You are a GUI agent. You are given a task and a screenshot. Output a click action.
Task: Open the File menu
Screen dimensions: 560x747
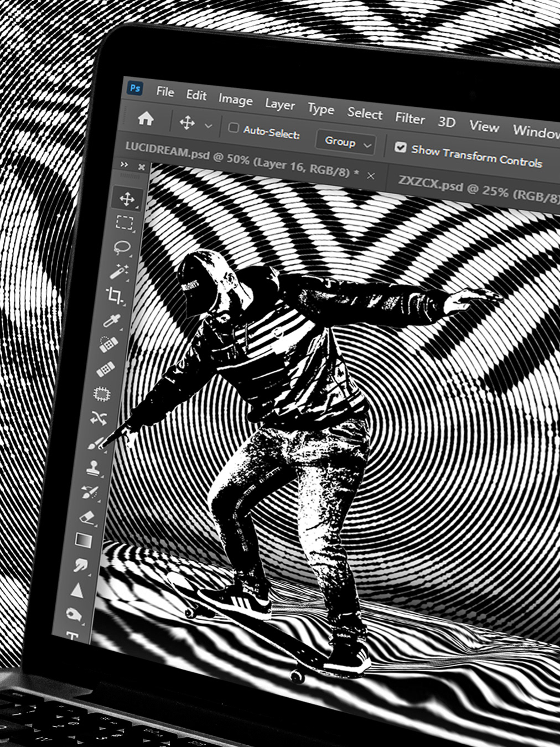point(165,91)
